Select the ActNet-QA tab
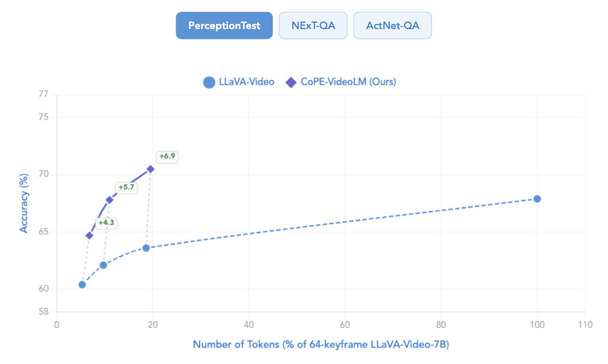The image size is (608, 364). click(392, 26)
